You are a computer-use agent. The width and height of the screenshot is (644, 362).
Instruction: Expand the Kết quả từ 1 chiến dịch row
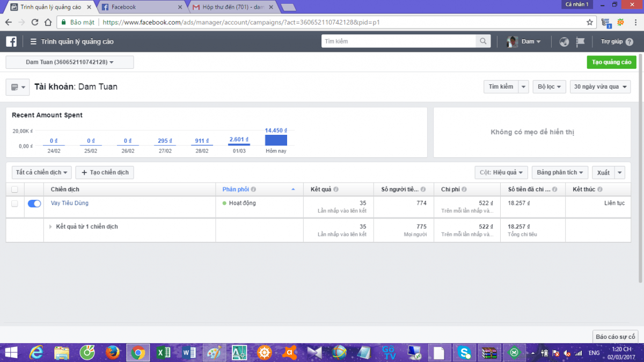51,227
